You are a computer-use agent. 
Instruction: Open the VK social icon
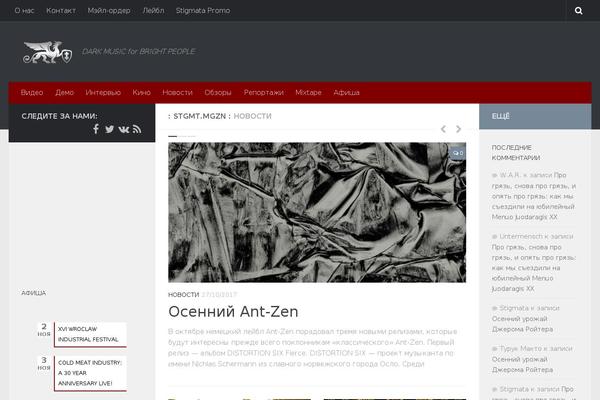(124, 129)
